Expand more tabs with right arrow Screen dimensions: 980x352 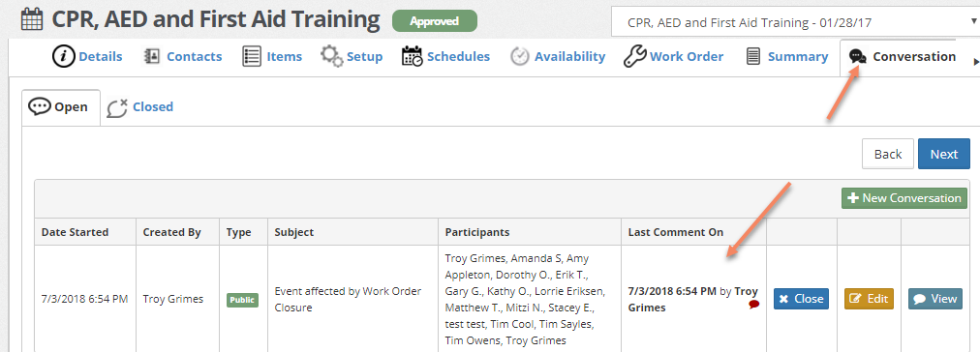[x=975, y=61]
